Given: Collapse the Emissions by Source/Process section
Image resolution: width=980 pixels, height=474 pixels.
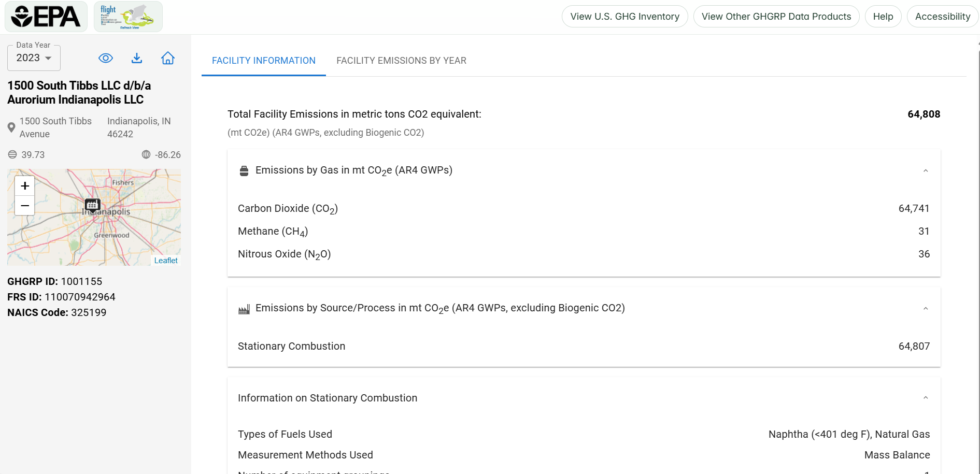Looking at the screenshot, I should pos(925,308).
